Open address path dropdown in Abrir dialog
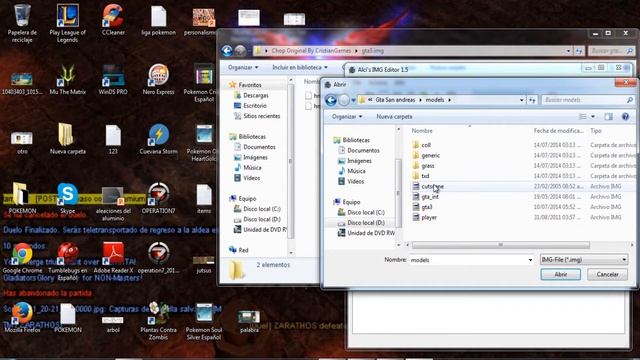 (521, 100)
